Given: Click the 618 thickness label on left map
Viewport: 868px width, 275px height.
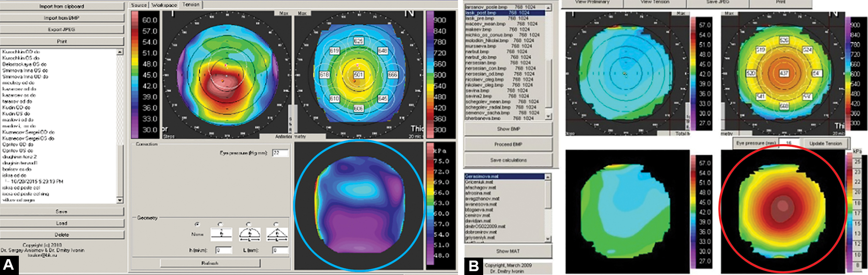Looking at the screenshot, I should tap(324, 75).
